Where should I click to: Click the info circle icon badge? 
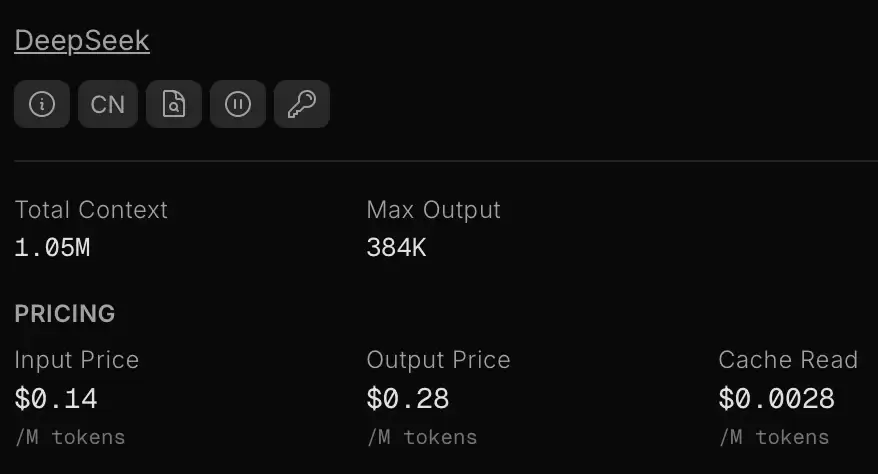tap(42, 104)
